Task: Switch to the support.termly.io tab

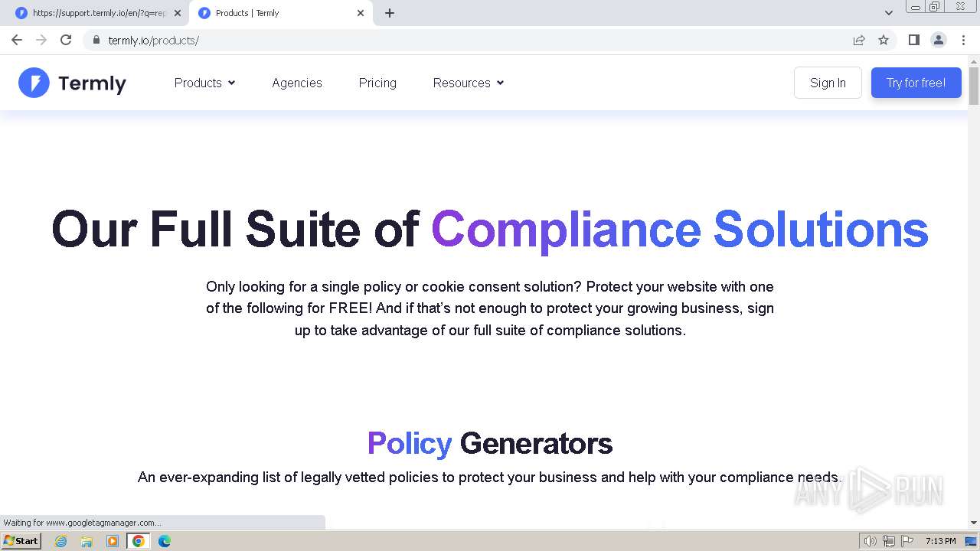Action: click(x=98, y=13)
